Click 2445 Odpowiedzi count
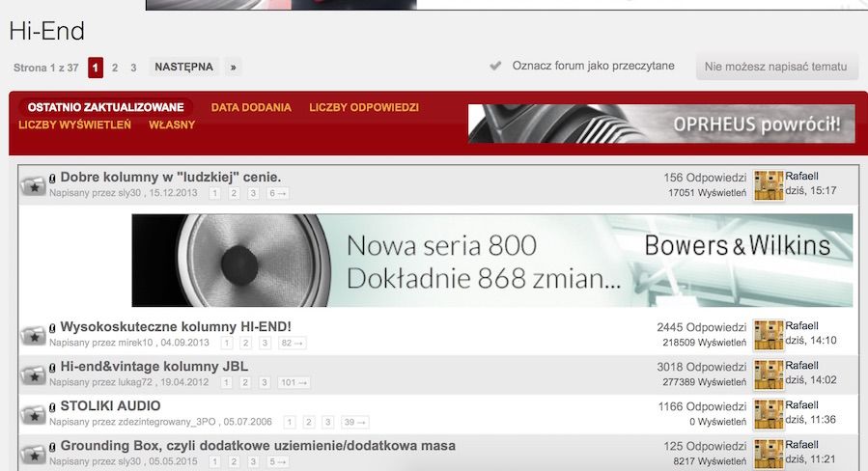Image resolution: width=868 pixels, height=471 pixels. point(701,327)
